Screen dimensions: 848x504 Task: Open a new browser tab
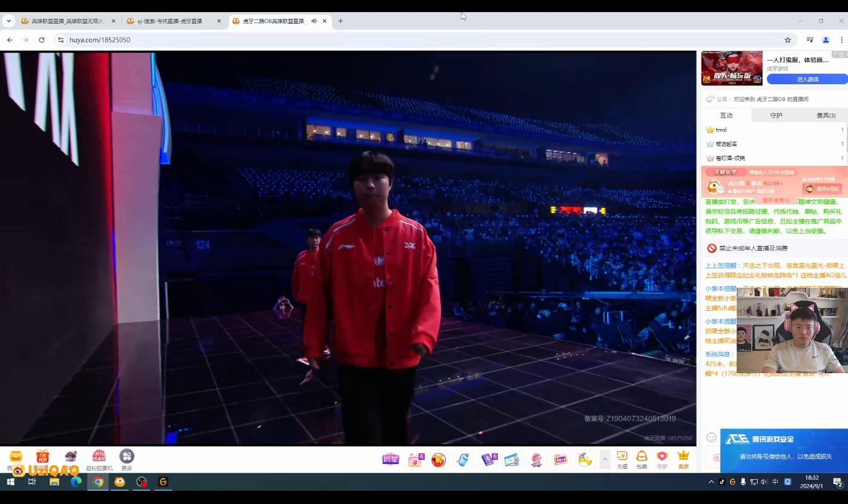point(340,21)
